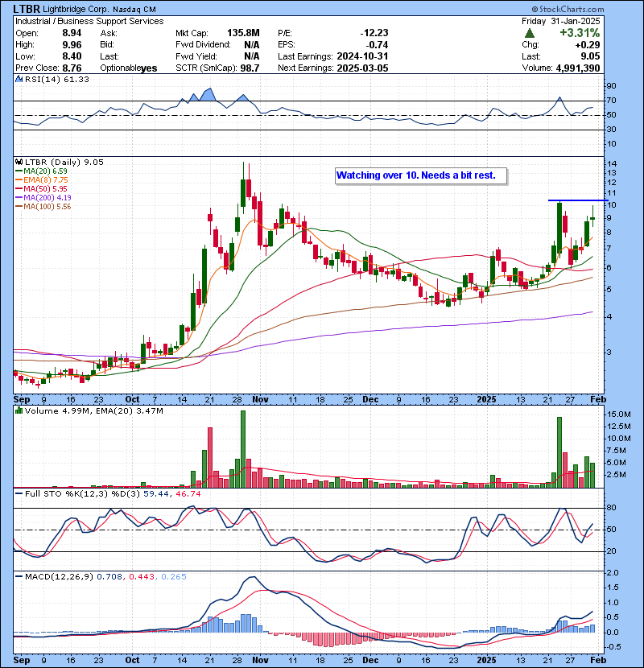Click the Nov label on price axis
This screenshot has width=644, height=668.
point(260,400)
